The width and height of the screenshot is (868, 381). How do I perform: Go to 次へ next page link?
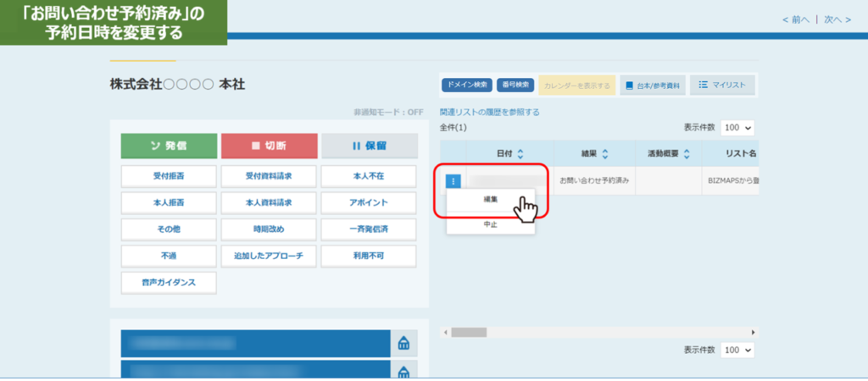[836, 19]
